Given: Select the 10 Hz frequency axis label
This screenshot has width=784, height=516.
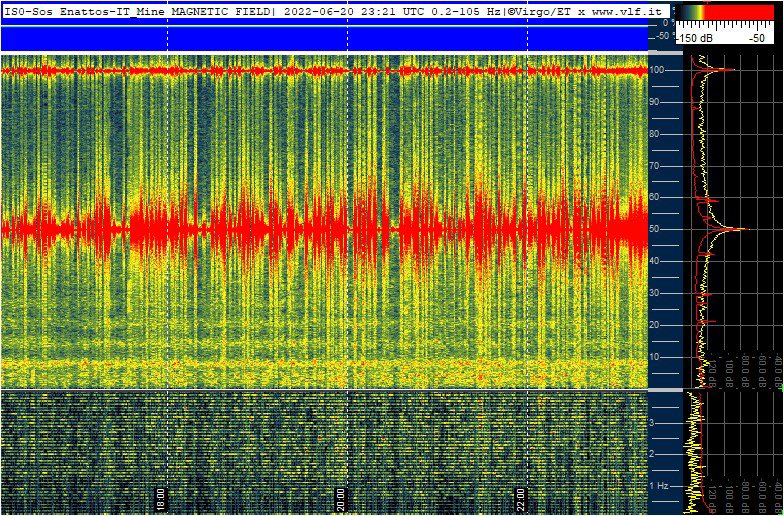Looking at the screenshot, I should 657,357.
